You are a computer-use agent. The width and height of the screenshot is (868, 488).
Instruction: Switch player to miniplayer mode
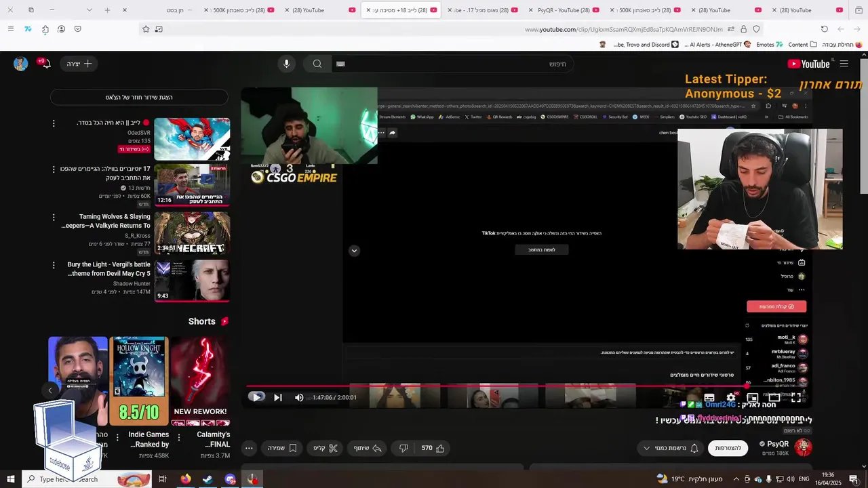click(753, 398)
